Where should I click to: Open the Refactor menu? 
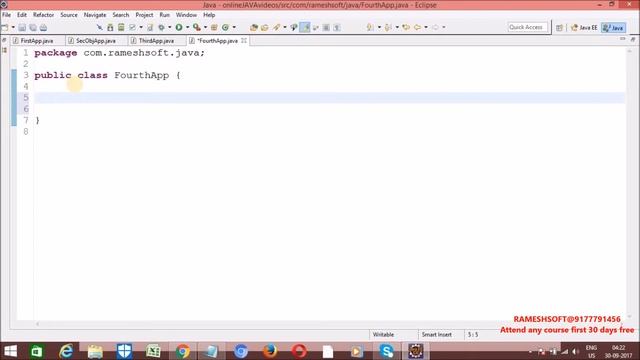pyautogui.click(x=43, y=15)
